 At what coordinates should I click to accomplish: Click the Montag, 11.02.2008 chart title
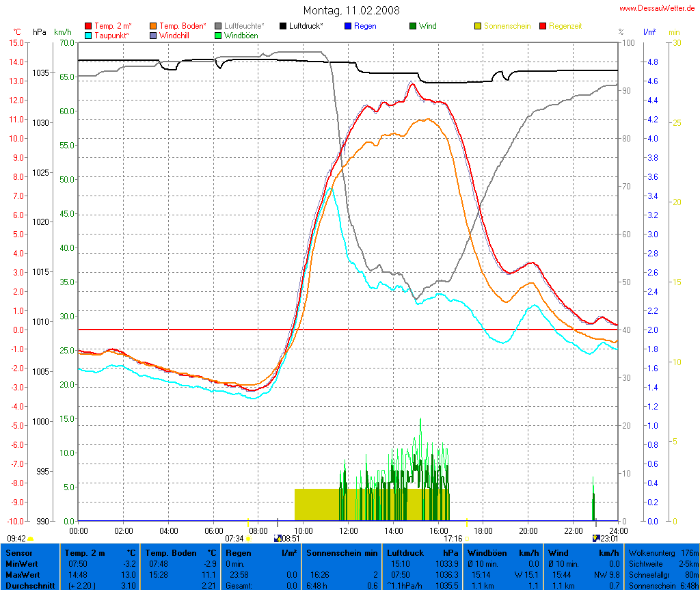(352, 10)
